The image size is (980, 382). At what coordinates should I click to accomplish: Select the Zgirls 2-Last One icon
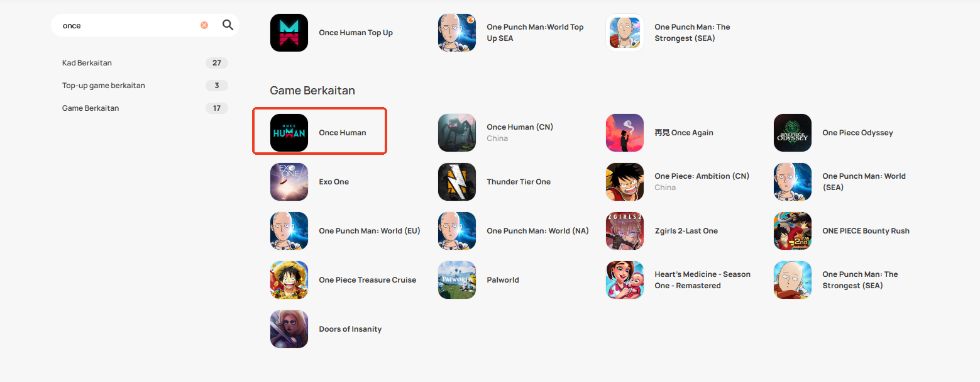coord(625,231)
